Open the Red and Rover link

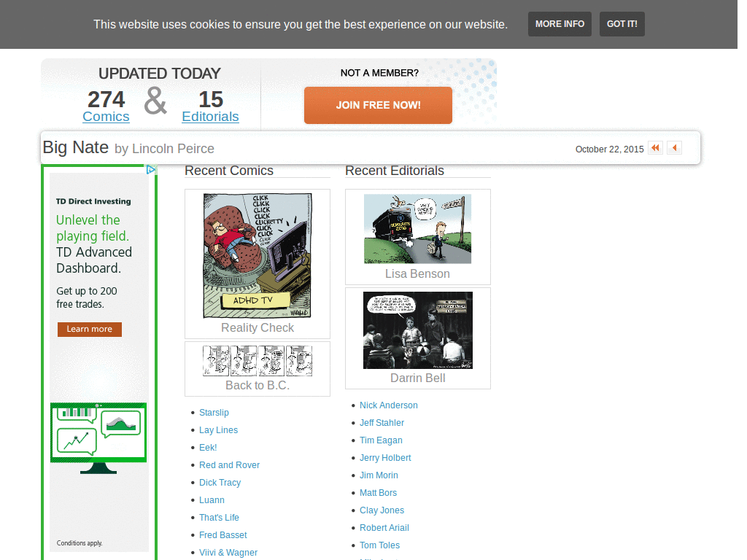[229, 464]
